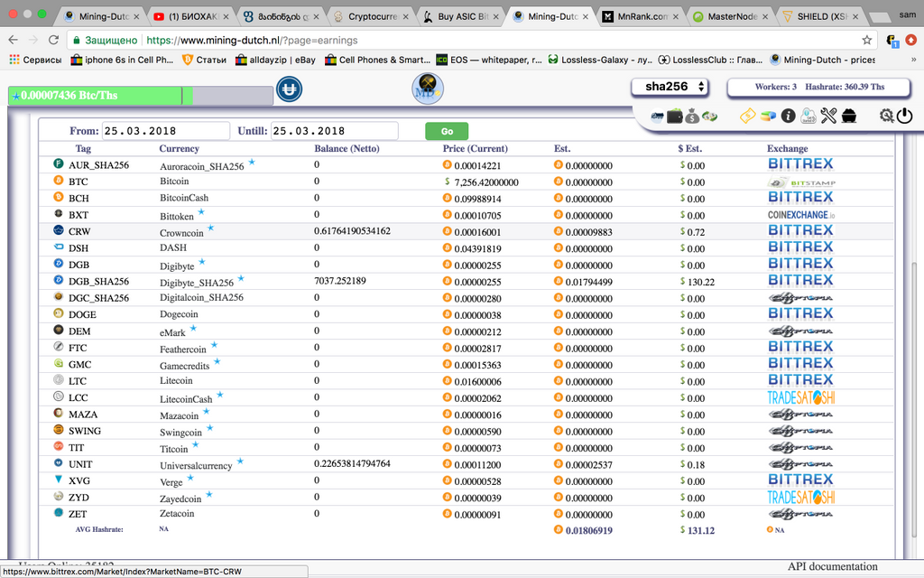Click the Bittrex logo in the CRW row
Screen dimensions: 924x578
800,230
